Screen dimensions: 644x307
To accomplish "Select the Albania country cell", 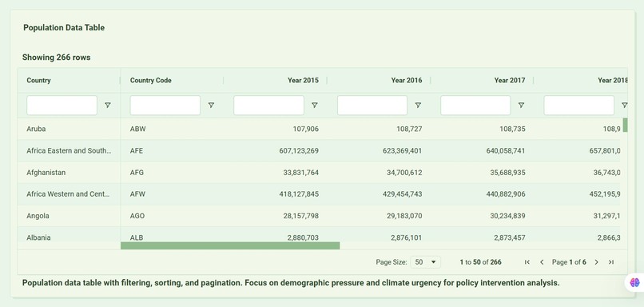I will click(x=69, y=235).
